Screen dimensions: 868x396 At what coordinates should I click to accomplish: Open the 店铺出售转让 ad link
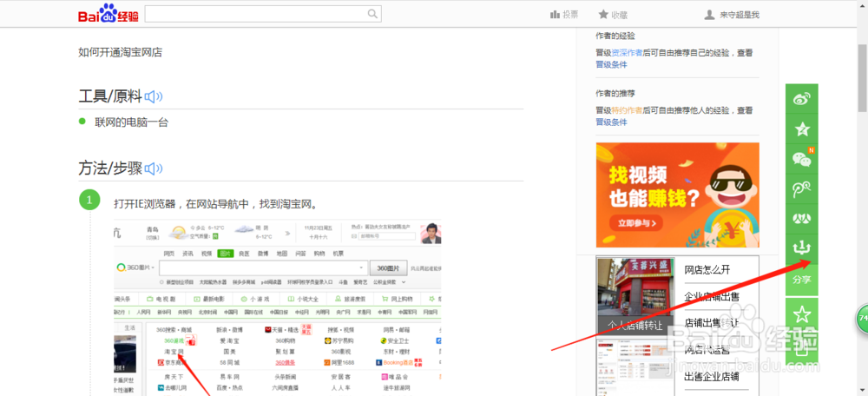pyautogui.click(x=712, y=323)
